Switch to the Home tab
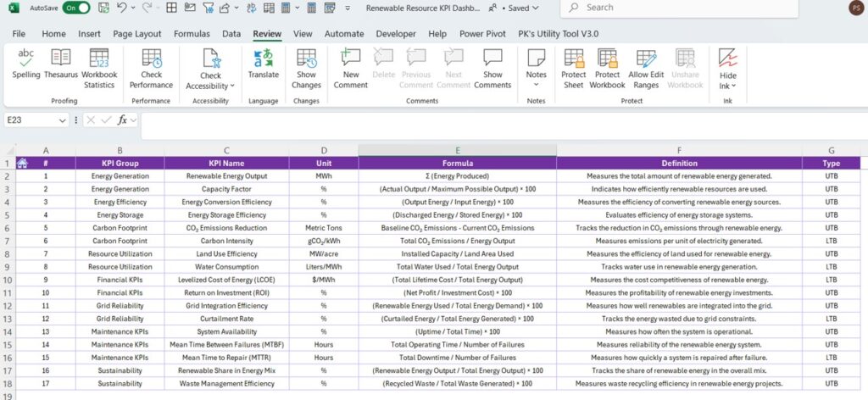The width and height of the screenshot is (868, 400). pos(53,34)
